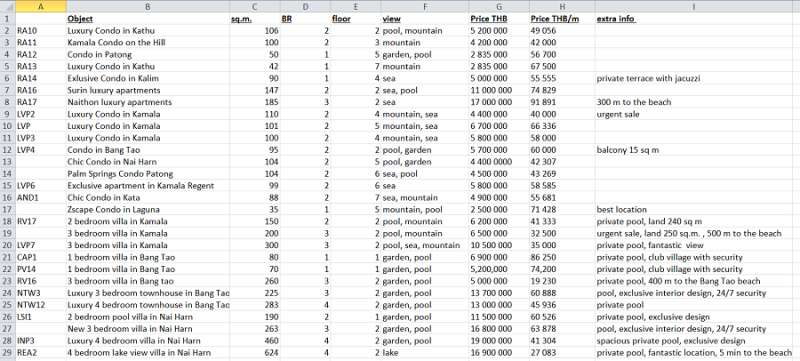Click the 'sq.m.' header cell
Screen dimensions: 800x361
click(255, 19)
